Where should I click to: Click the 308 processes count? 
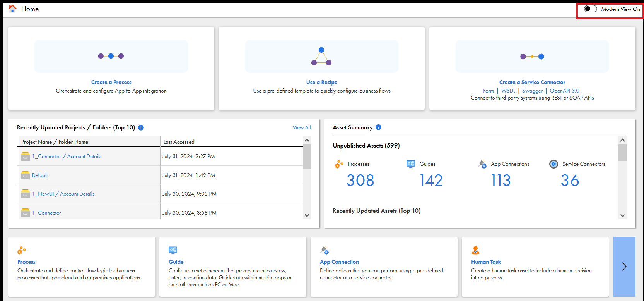click(x=360, y=180)
